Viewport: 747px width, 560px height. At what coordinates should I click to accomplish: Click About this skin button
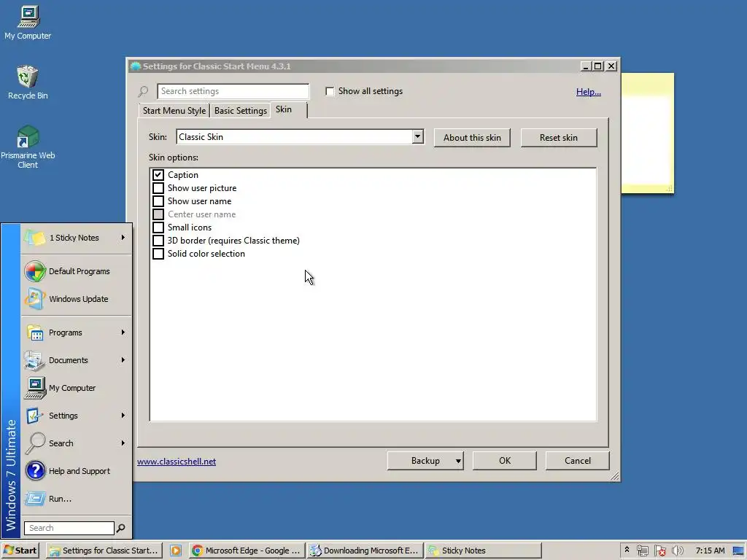(x=472, y=138)
